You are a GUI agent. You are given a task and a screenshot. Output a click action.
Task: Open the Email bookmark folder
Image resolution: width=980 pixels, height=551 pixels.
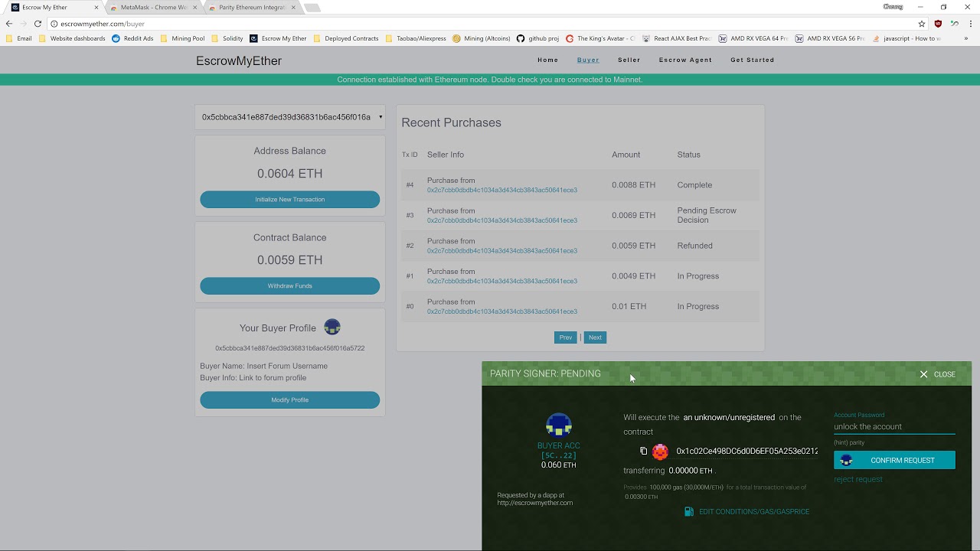point(19,38)
